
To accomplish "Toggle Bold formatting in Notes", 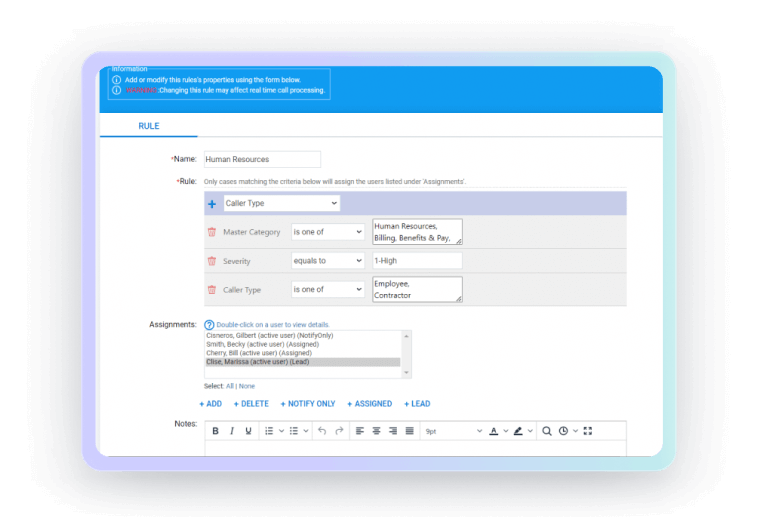I will pyautogui.click(x=215, y=431).
